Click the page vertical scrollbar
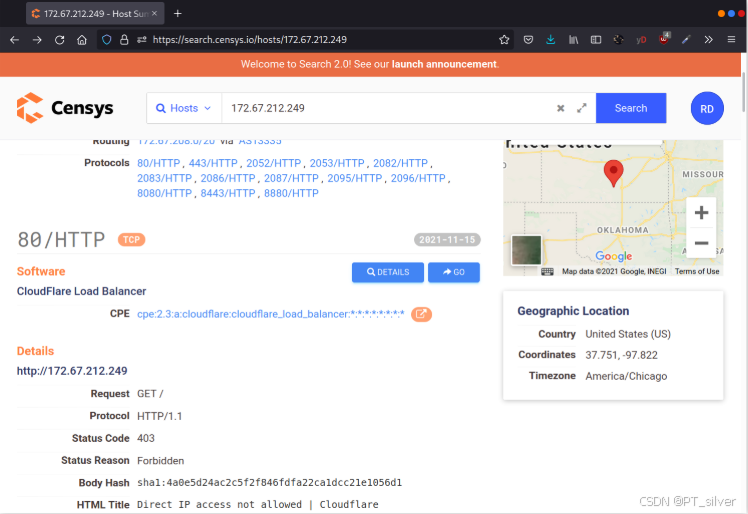This screenshot has width=748, height=514. pos(744,93)
